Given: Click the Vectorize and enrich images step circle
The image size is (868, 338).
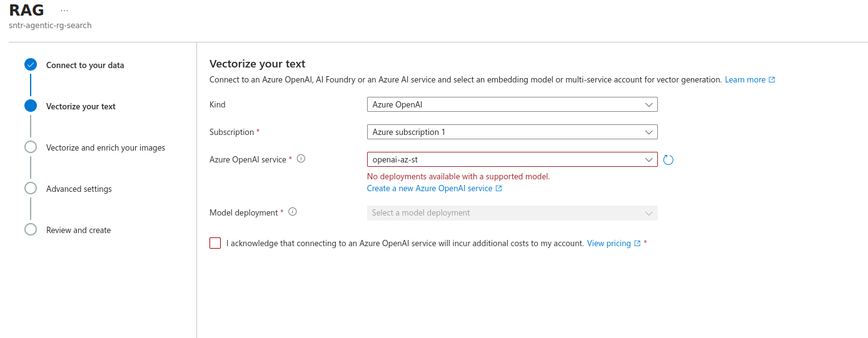Looking at the screenshot, I should coord(31,147).
